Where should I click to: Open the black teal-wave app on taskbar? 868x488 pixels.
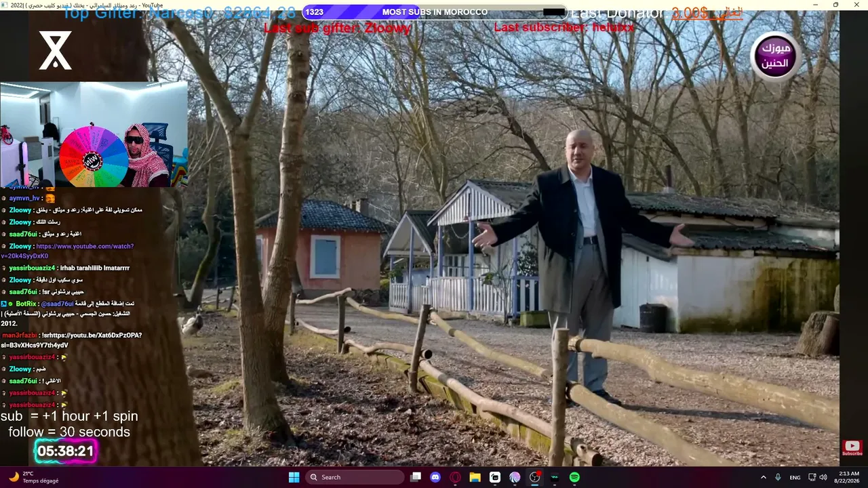(x=554, y=477)
